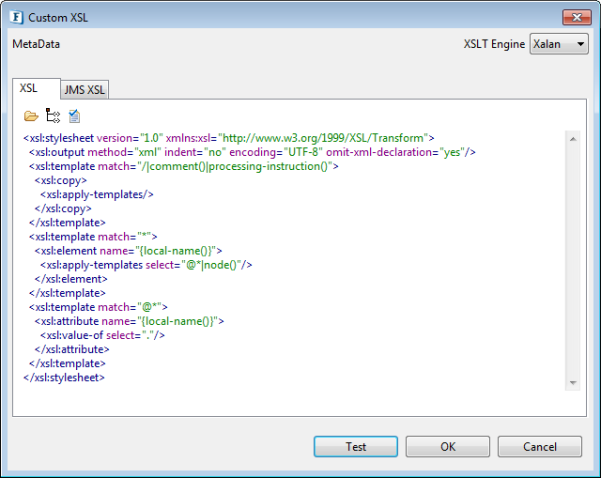The width and height of the screenshot is (601, 478).
Task: Switch to the JMS XSL tab
Action: coord(85,90)
